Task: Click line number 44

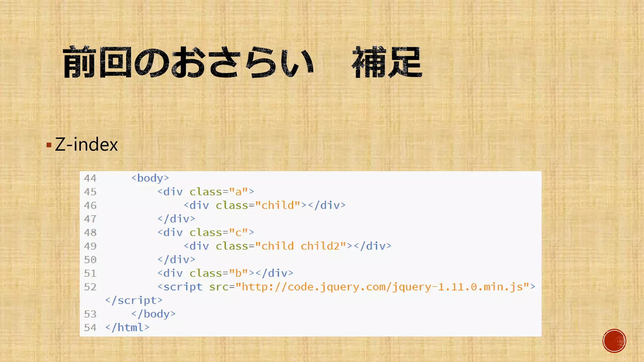Action: click(90, 178)
